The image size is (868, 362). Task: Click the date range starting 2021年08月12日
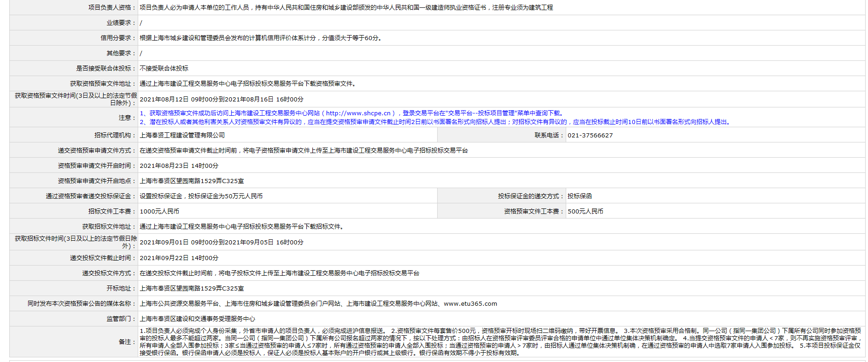coord(221,100)
